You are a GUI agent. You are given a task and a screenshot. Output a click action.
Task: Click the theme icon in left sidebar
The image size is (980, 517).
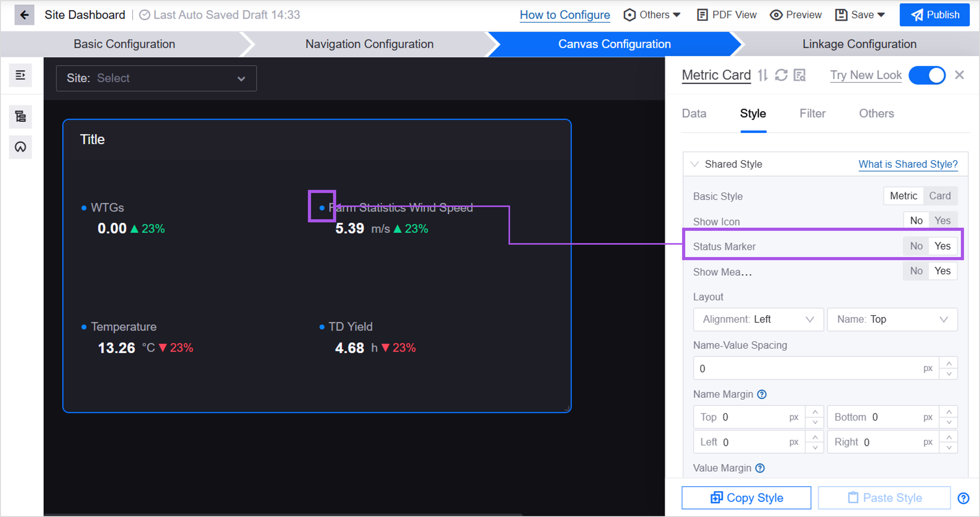pyautogui.click(x=20, y=147)
